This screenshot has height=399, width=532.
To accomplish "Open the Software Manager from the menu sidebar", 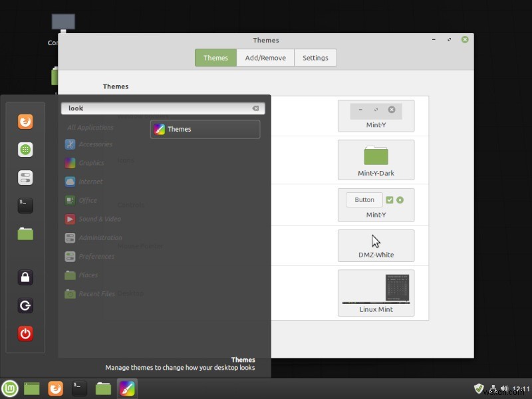I will (25, 150).
